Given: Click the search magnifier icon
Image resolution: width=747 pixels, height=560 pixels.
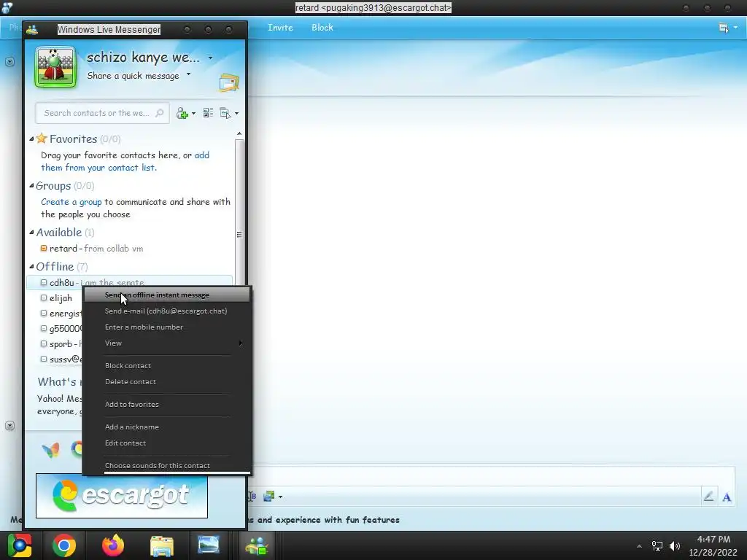Looking at the screenshot, I should pos(160,113).
